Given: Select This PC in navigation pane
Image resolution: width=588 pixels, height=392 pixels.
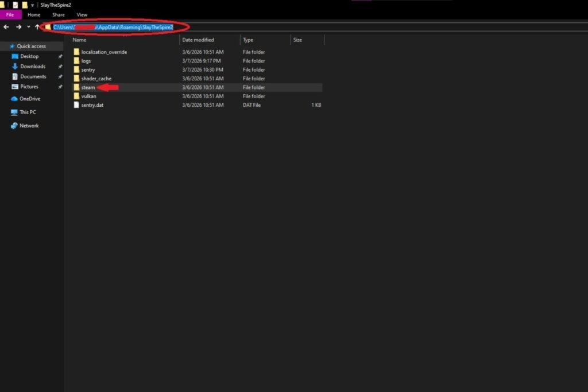Looking at the screenshot, I should pyautogui.click(x=28, y=112).
